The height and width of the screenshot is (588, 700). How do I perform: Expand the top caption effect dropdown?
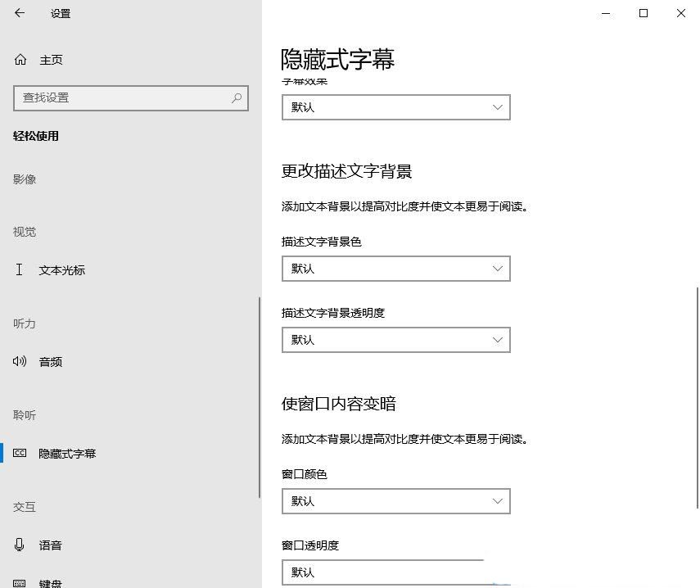pos(395,107)
